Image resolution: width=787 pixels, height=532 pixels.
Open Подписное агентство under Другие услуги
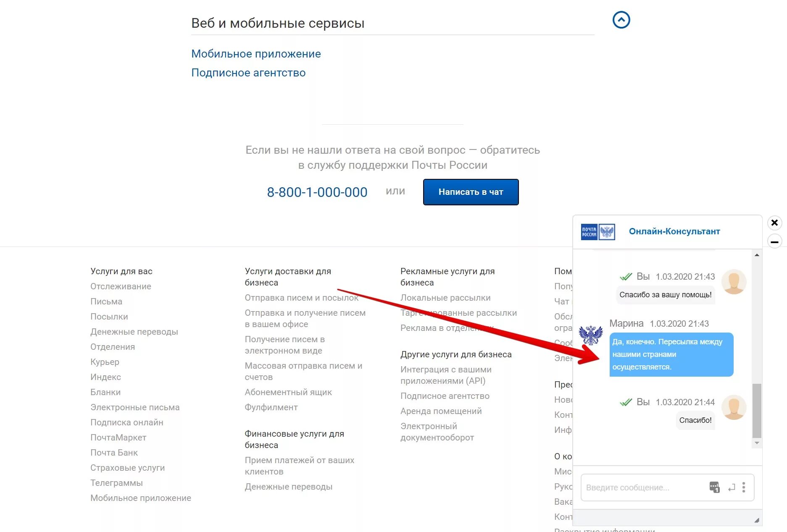point(445,396)
